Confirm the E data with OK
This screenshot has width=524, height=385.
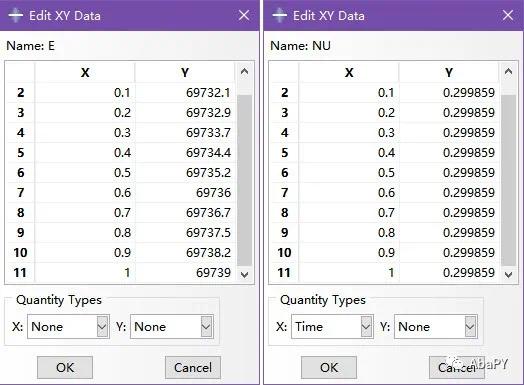point(65,367)
